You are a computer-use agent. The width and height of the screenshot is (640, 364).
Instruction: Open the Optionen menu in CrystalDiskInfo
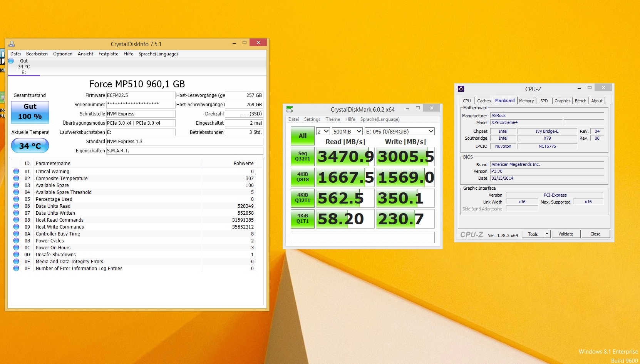[63, 54]
